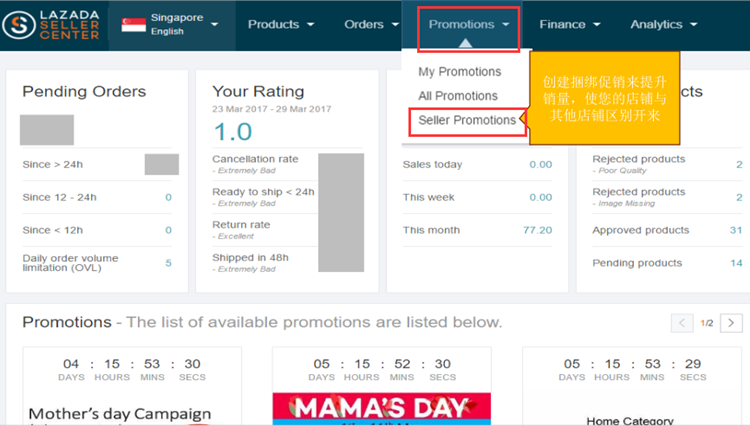The image size is (750, 426).
Task: Open the country and language dropdown arrow
Action: 214,24
